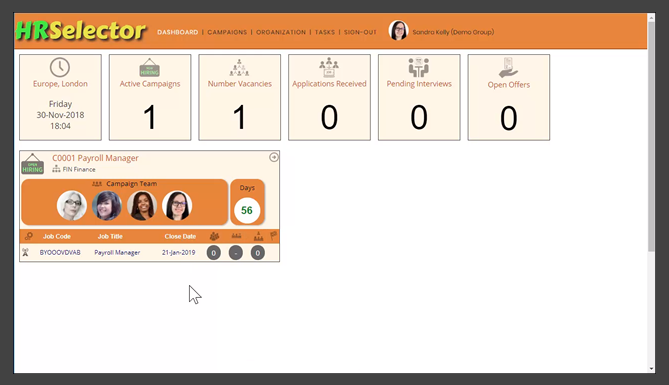Click the Number Vacancies org chart icon

click(239, 67)
